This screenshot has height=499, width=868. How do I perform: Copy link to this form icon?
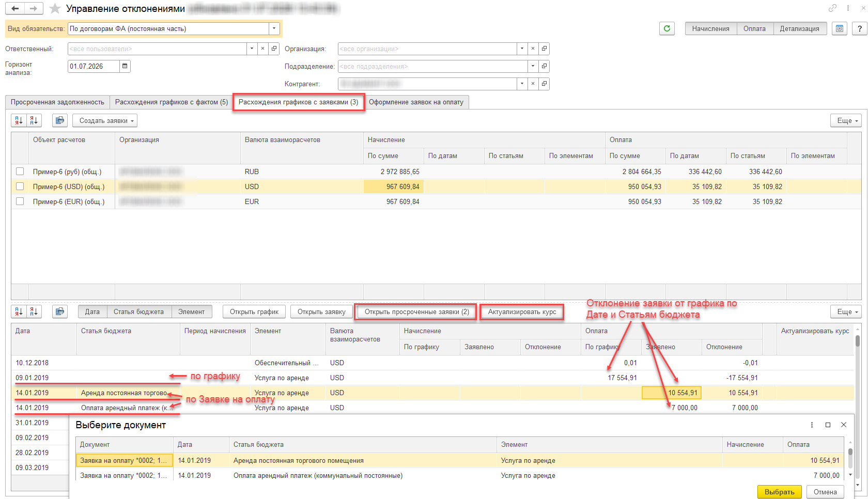(x=832, y=8)
